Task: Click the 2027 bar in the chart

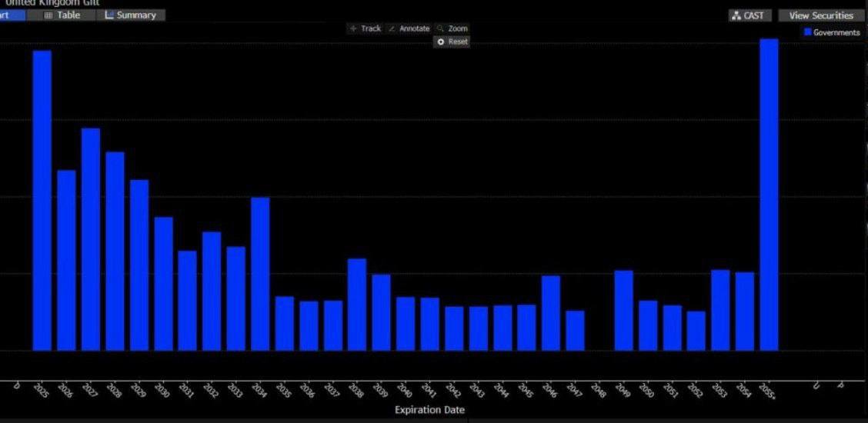Action: click(x=91, y=238)
